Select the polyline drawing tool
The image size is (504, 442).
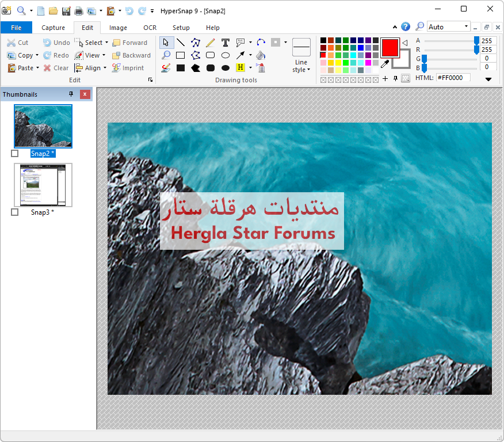(x=196, y=43)
